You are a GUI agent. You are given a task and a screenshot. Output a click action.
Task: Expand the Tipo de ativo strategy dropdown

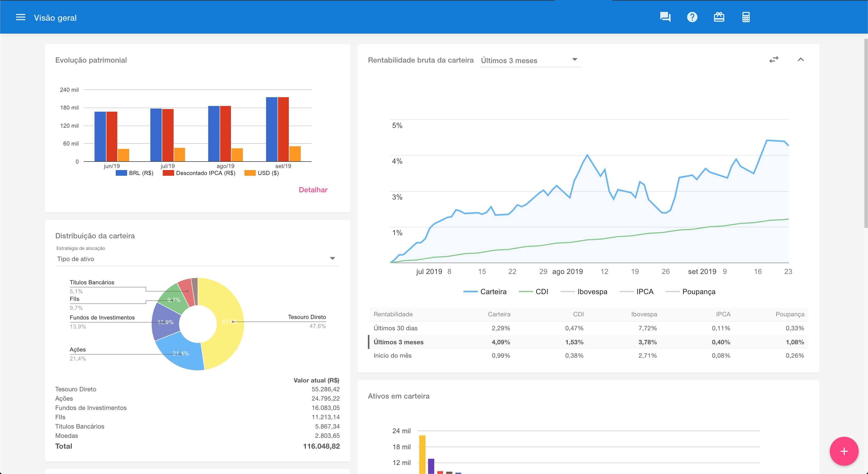[x=197, y=258]
